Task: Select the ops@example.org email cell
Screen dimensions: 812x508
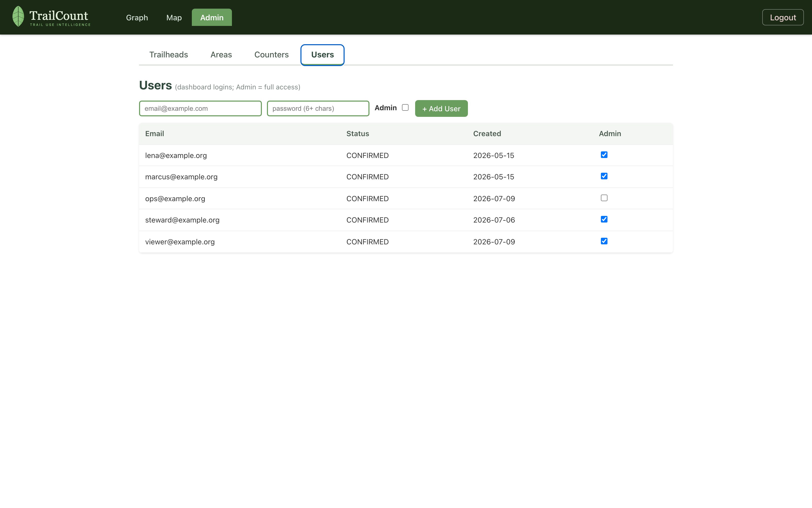Action: pos(175,199)
